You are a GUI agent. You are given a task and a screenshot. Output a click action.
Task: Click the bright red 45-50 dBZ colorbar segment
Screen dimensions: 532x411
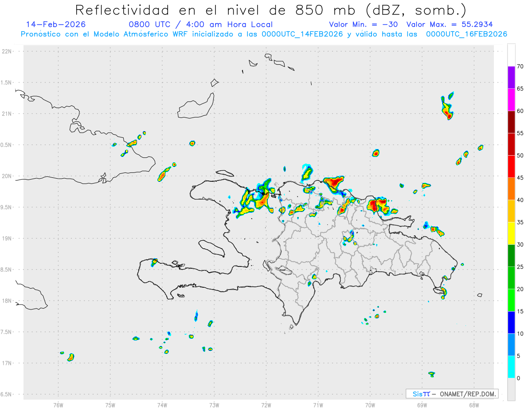[511, 167]
